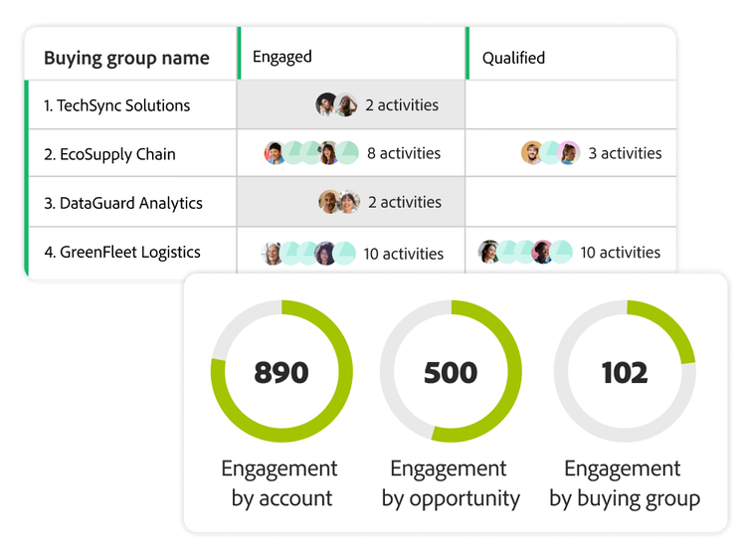Click GreenFleet Logistics engaged avatar group
This screenshot has width=746, height=560.
coord(307,253)
